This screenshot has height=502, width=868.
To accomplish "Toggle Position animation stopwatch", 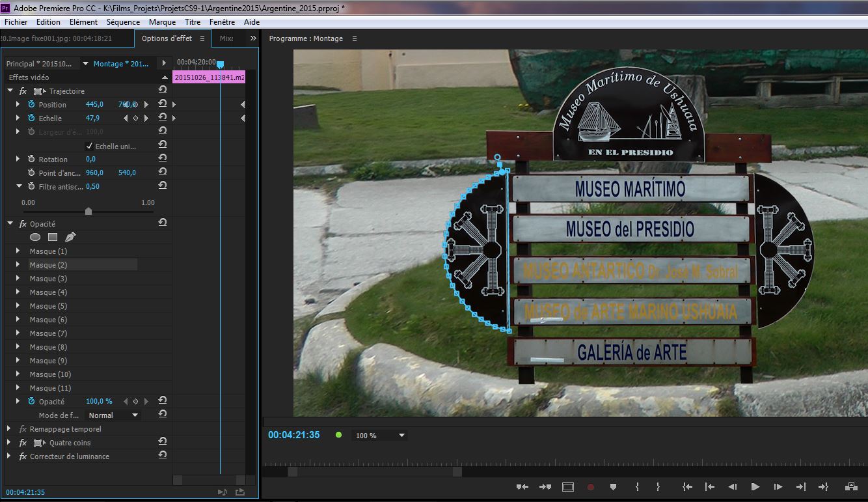I will tap(31, 104).
